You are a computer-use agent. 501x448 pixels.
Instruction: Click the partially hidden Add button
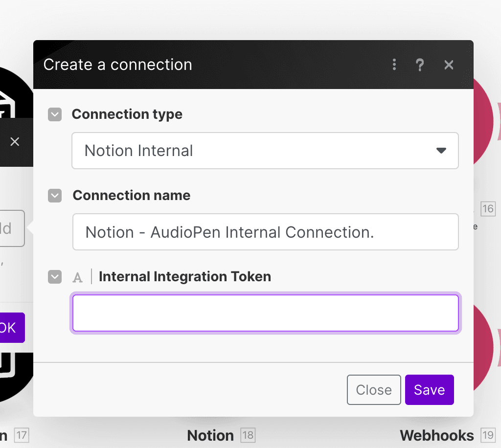click(11, 228)
